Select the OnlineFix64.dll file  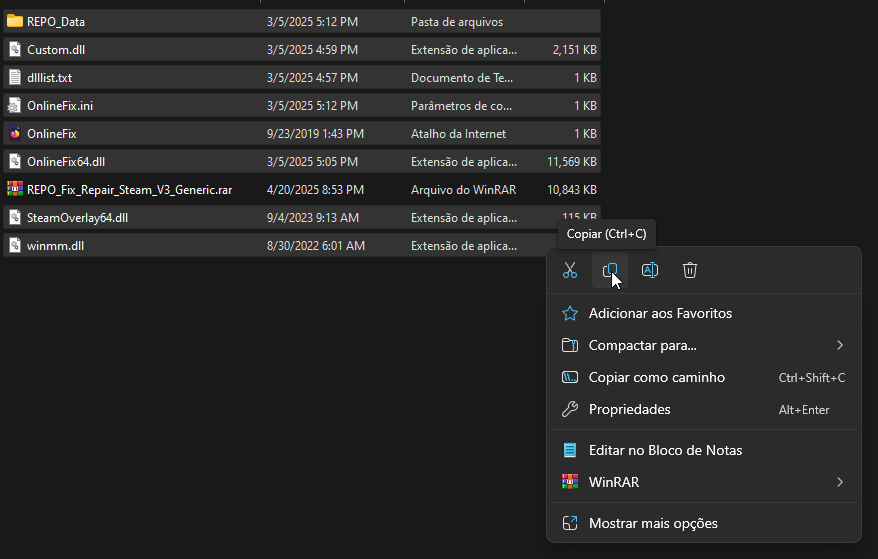click(x=66, y=161)
